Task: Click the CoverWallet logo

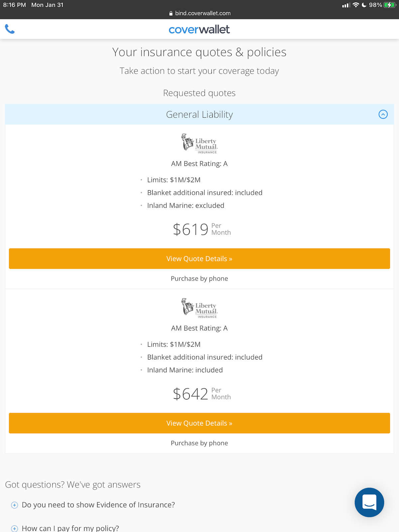Action: click(199, 30)
